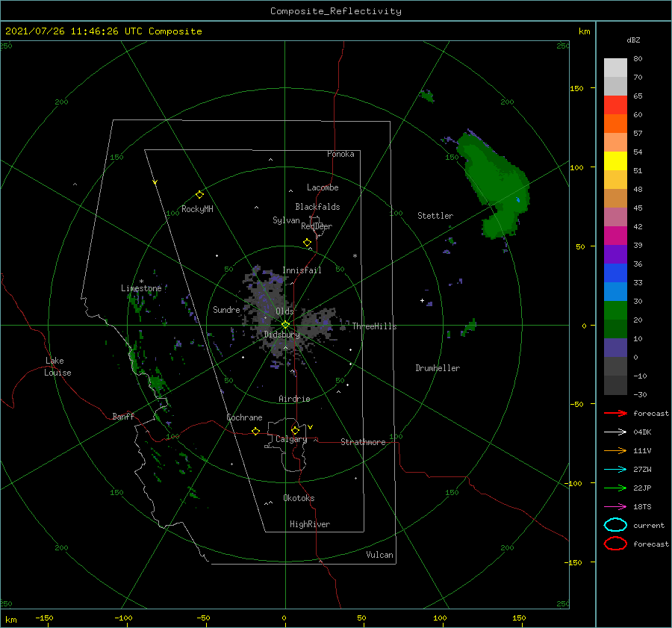Screen dimensions: 672x628
Task: Click the cyan current ellipse icon
Action: point(615,525)
